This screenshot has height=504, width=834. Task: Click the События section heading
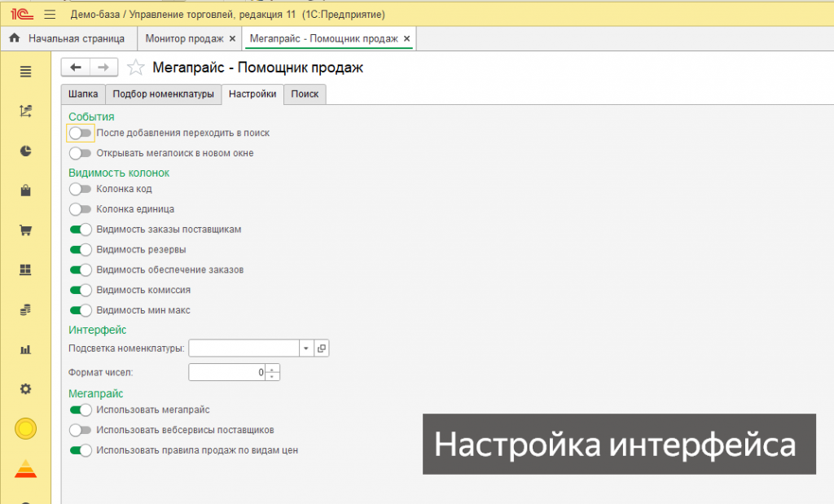point(91,116)
